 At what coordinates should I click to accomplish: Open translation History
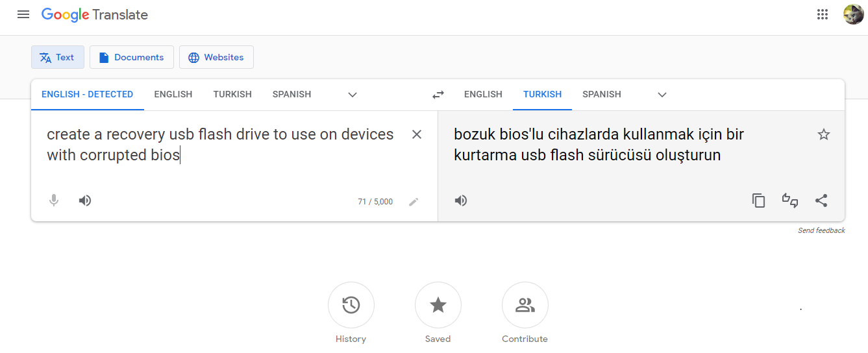(x=351, y=305)
